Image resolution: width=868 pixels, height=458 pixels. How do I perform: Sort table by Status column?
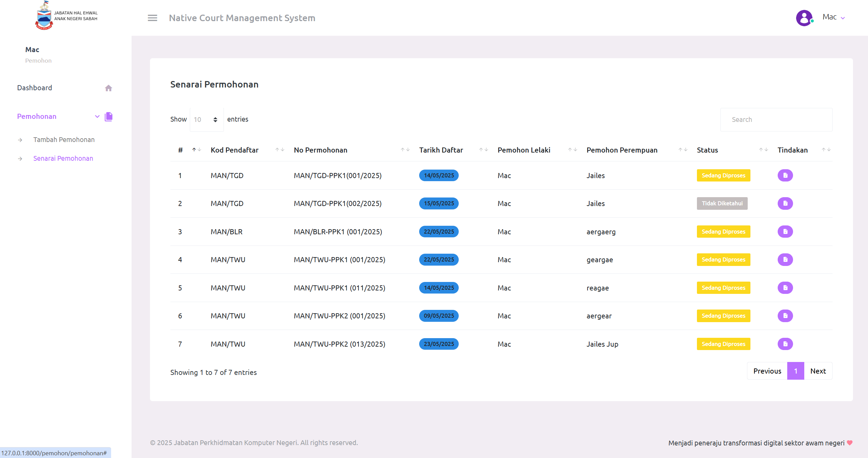click(x=763, y=150)
